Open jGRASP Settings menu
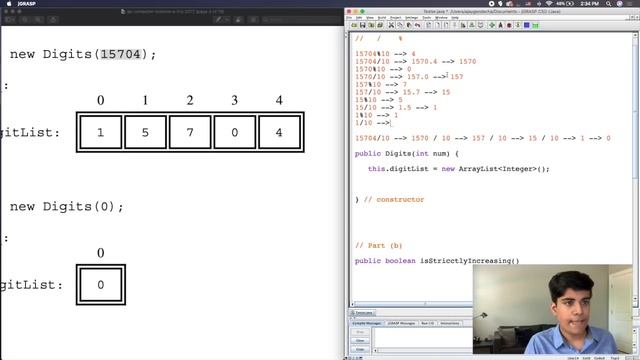This screenshot has height=360, width=640. (411, 18)
